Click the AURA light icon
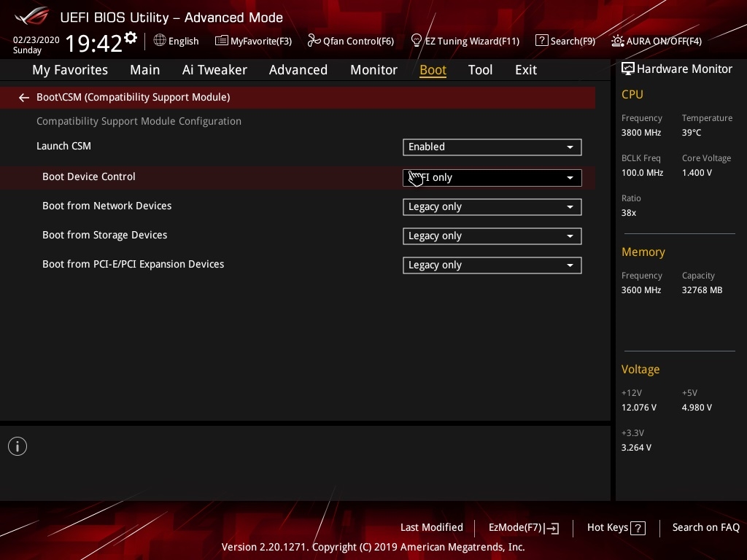747x560 pixels. point(617,41)
